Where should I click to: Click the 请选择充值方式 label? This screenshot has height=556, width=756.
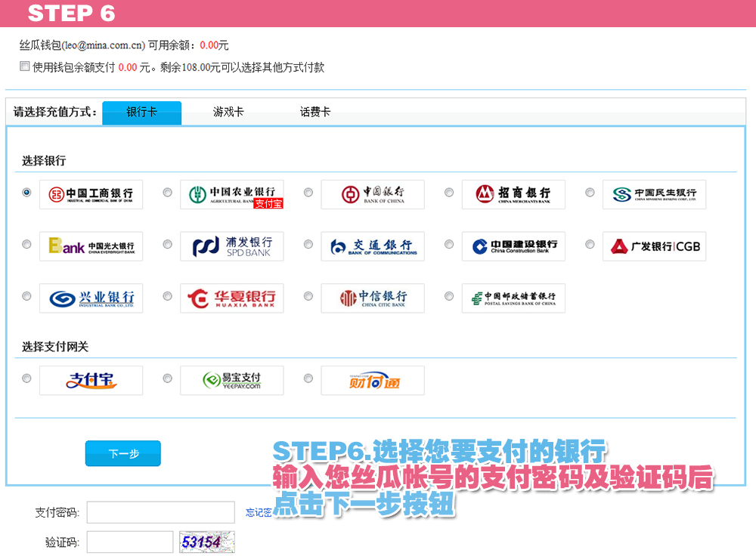coord(55,113)
